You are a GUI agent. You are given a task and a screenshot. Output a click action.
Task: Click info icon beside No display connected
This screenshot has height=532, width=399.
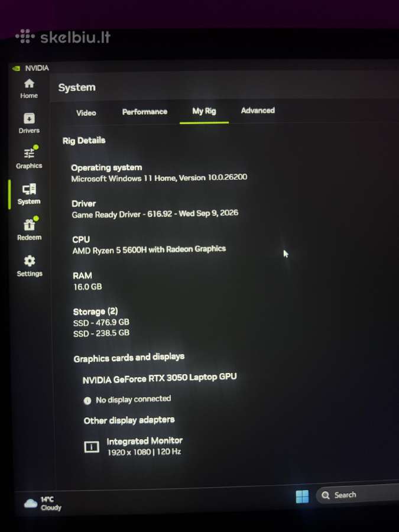click(x=87, y=401)
